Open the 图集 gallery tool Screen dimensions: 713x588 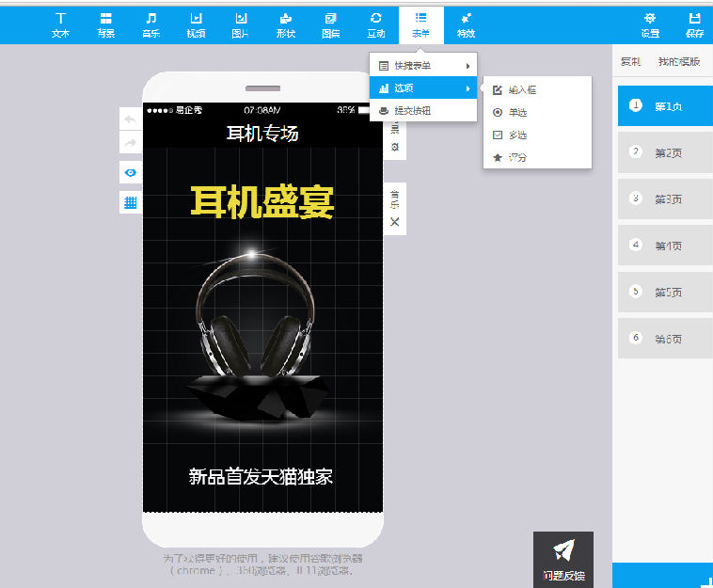pyautogui.click(x=330, y=25)
